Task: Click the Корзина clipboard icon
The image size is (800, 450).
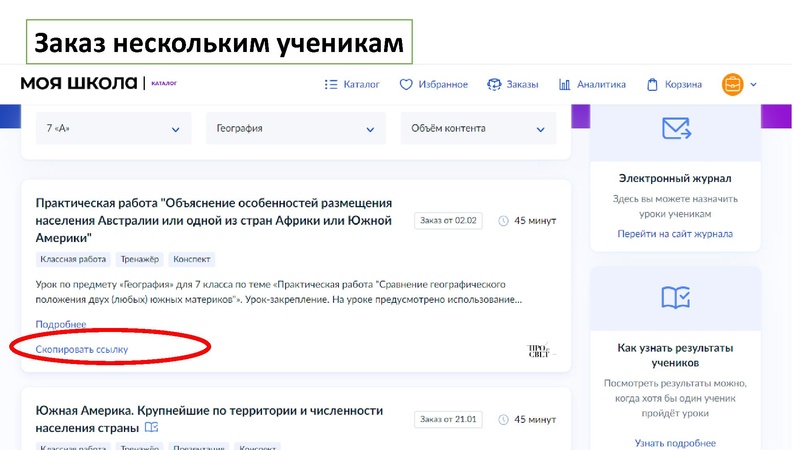Action: point(653,85)
